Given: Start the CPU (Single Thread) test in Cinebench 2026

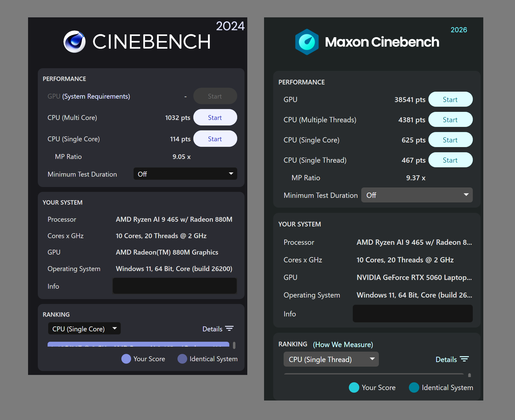Looking at the screenshot, I should (450, 160).
